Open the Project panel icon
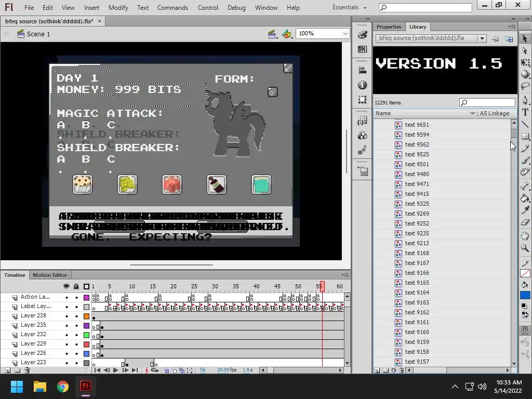 point(362,171)
